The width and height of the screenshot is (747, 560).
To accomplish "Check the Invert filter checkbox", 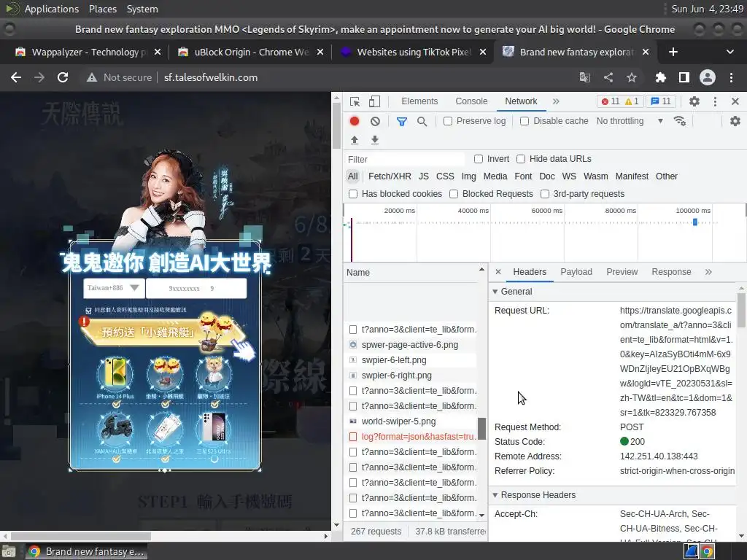I will [x=479, y=159].
